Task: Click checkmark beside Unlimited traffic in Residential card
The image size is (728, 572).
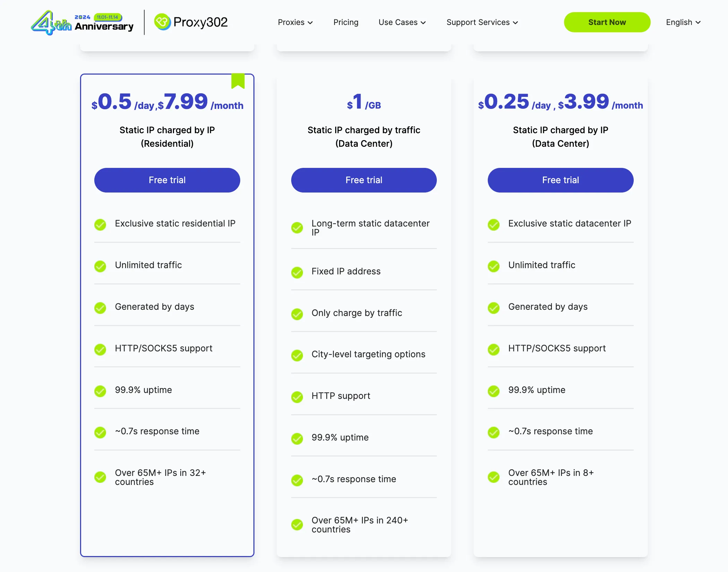Action: (100, 266)
